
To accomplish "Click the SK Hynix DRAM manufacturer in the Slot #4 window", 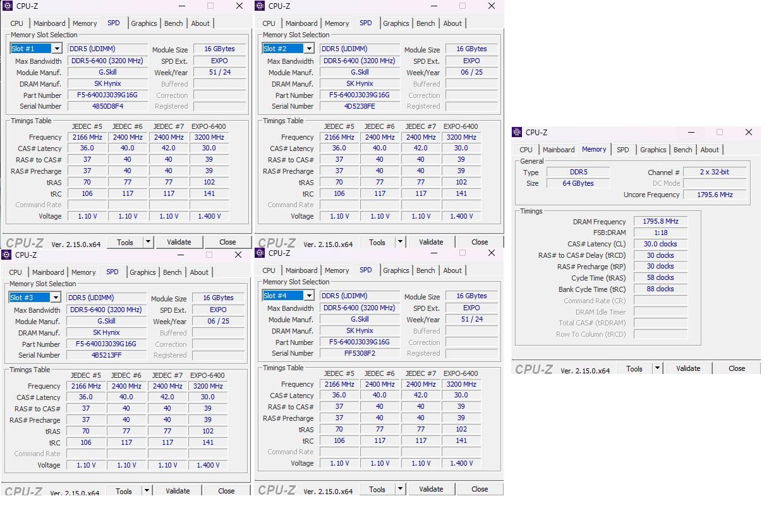I will (360, 330).
